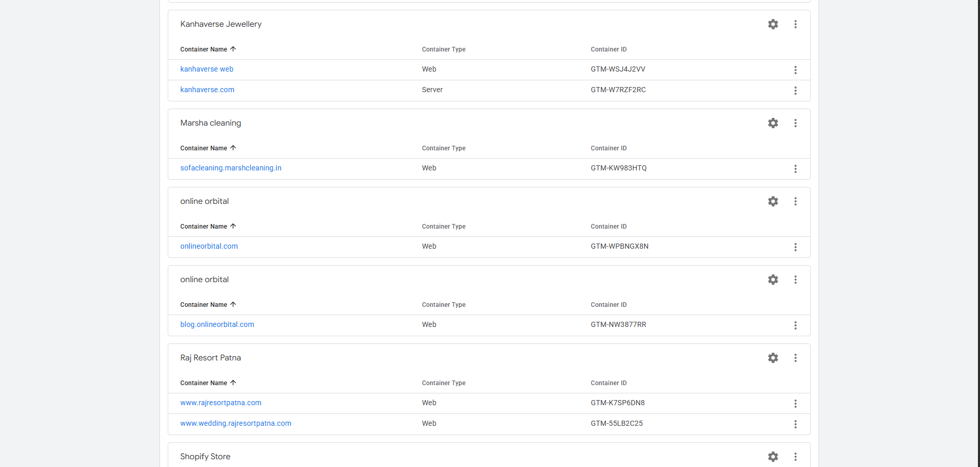Image resolution: width=980 pixels, height=467 pixels.
Task: Open the kanhaverse web container
Action: tap(207, 69)
